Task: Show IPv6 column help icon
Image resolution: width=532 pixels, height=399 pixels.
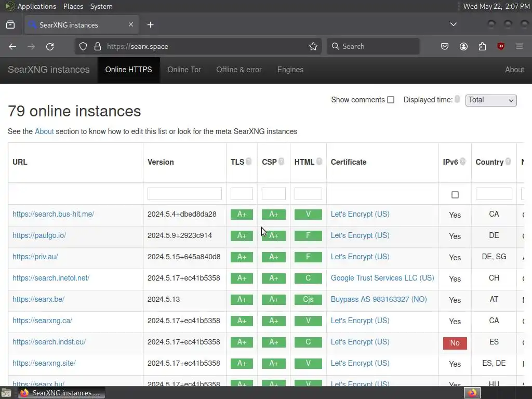Action: 463,161
